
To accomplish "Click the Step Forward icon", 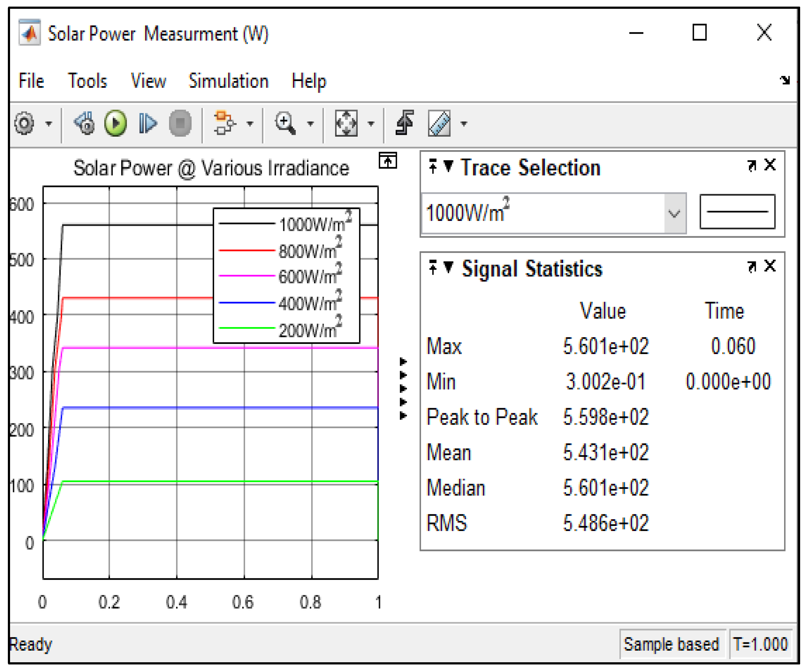I will pos(147,123).
